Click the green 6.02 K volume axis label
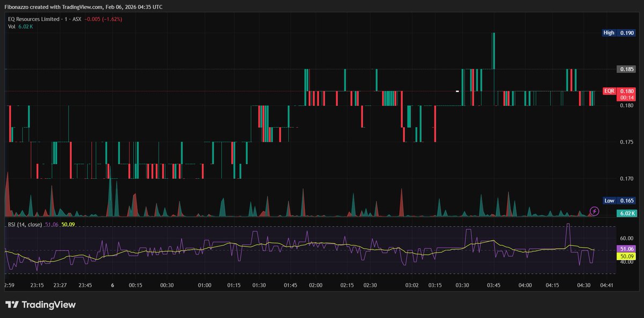 coord(626,213)
